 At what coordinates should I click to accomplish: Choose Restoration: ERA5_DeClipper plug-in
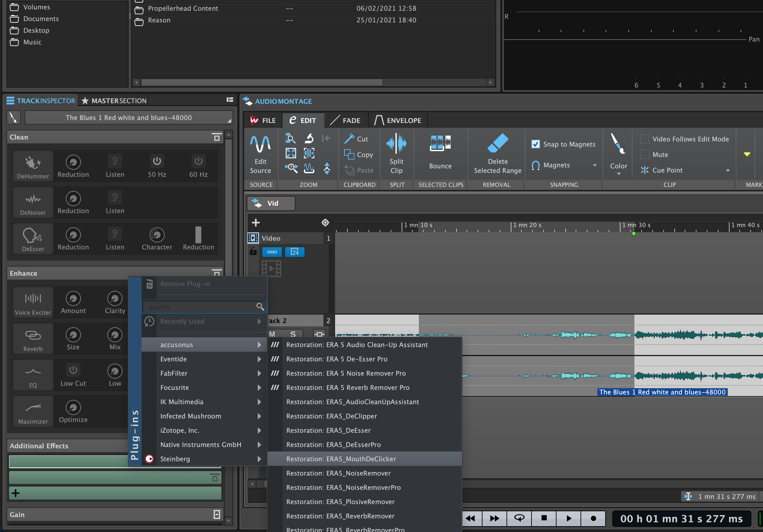pyautogui.click(x=364, y=416)
